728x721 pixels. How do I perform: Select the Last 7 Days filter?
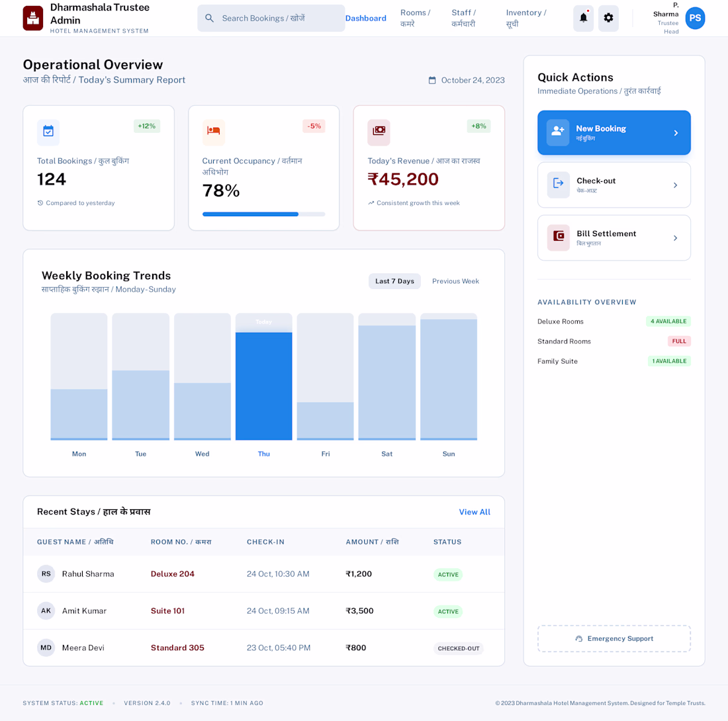(394, 281)
